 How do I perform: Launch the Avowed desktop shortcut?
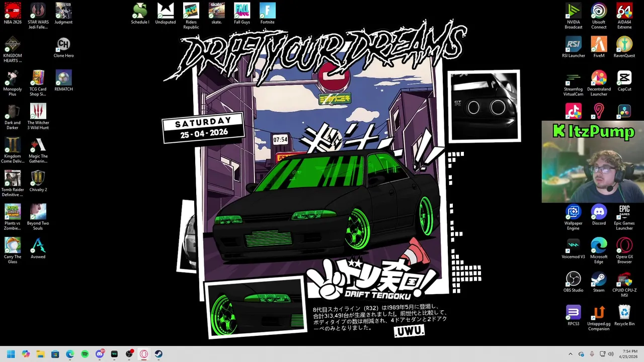pos(38,249)
